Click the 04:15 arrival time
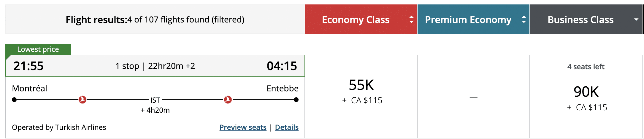644x139 pixels. coord(282,66)
